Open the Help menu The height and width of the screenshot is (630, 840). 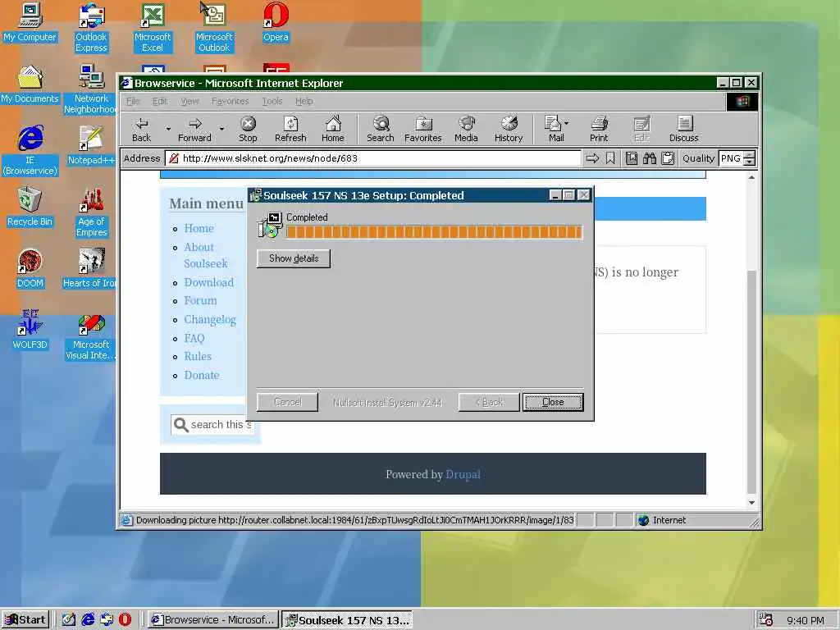(x=304, y=101)
